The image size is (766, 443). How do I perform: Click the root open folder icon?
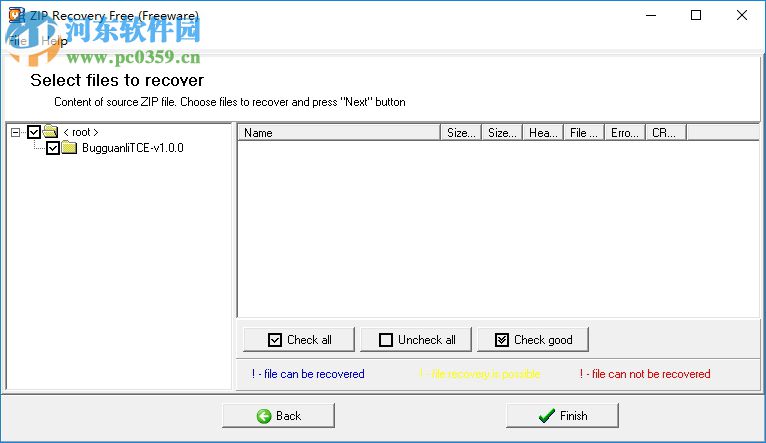(x=50, y=131)
